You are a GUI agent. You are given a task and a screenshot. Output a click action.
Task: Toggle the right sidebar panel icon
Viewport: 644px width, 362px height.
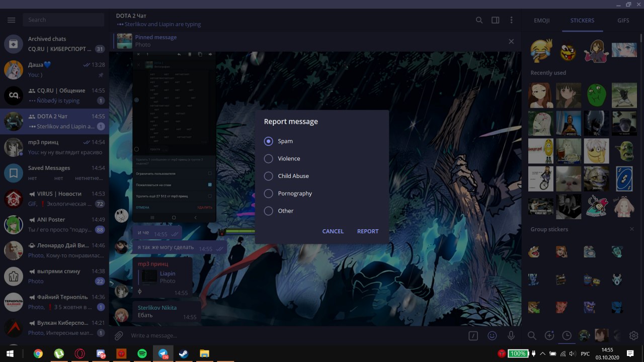[496, 20]
